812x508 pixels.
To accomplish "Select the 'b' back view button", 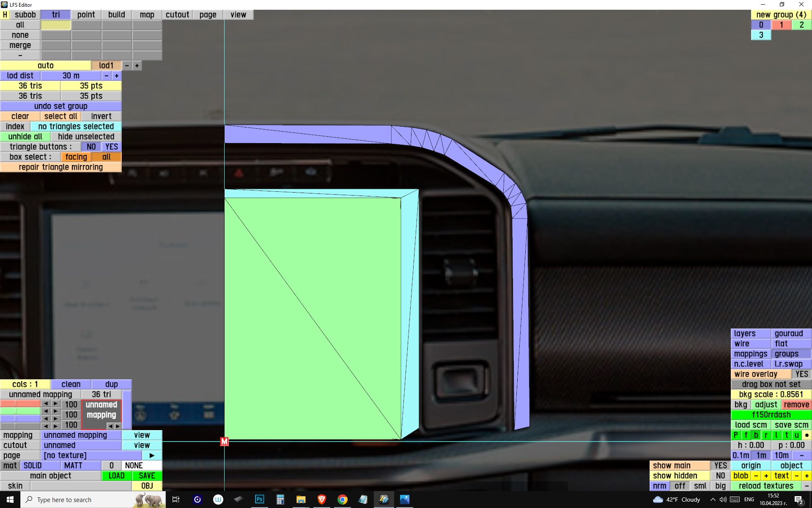I will (756, 435).
